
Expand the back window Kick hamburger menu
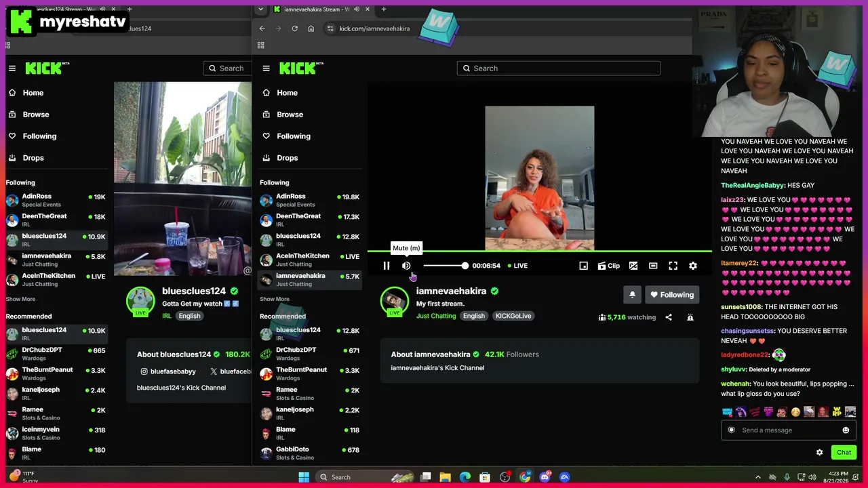click(12, 68)
